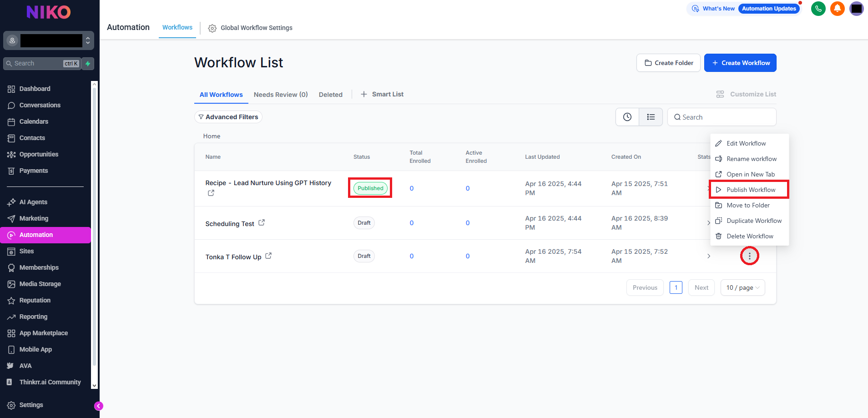Choose Open in New Tab

click(x=749, y=174)
